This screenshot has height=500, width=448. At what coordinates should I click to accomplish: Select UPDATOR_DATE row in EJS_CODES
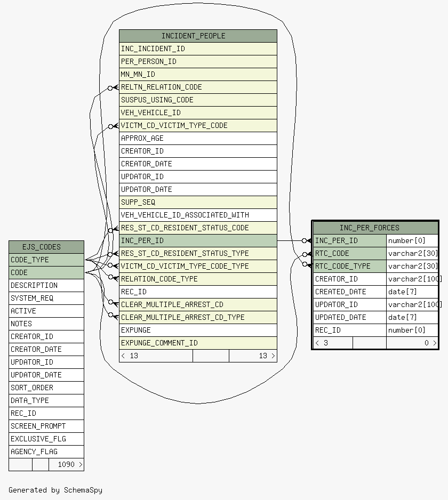click(46, 375)
